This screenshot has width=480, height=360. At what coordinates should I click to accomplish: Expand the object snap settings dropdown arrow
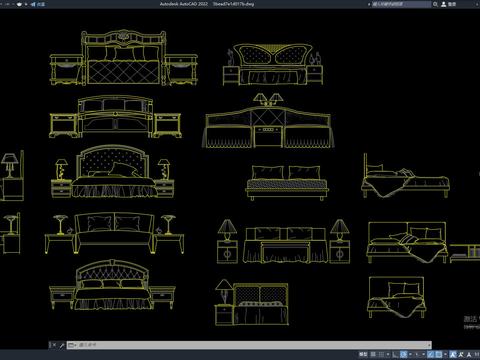coord(445,354)
